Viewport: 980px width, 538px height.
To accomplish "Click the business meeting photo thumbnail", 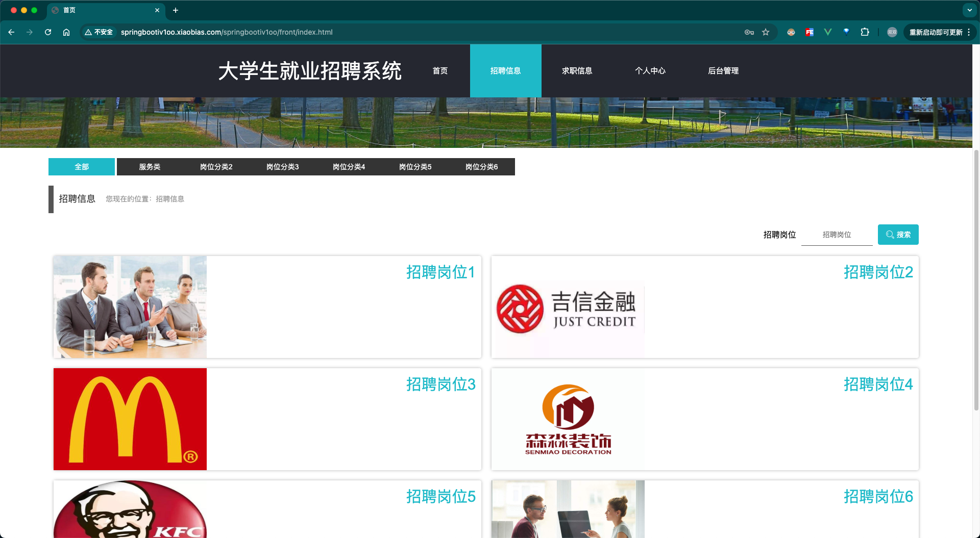I will click(x=130, y=307).
